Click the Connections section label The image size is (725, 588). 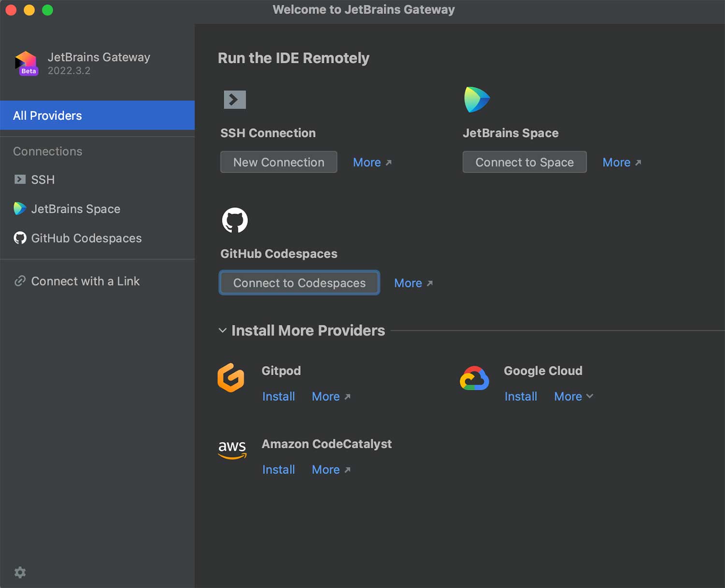click(x=47, y=151)
